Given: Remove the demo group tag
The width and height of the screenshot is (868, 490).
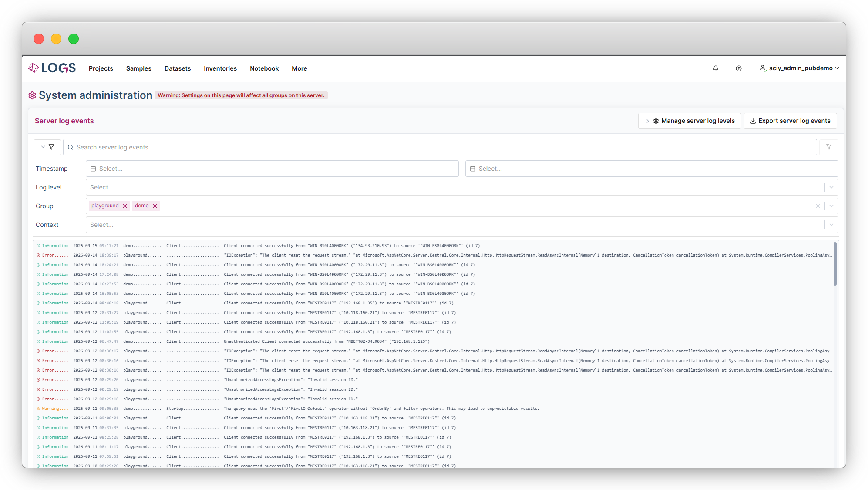Looking at the screenshot, I should (x=155, y=206).
